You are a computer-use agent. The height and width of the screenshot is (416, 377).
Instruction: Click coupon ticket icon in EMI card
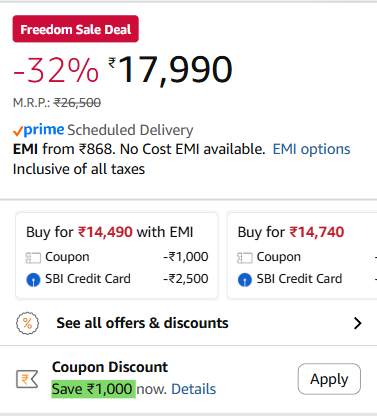coord(33,258)
